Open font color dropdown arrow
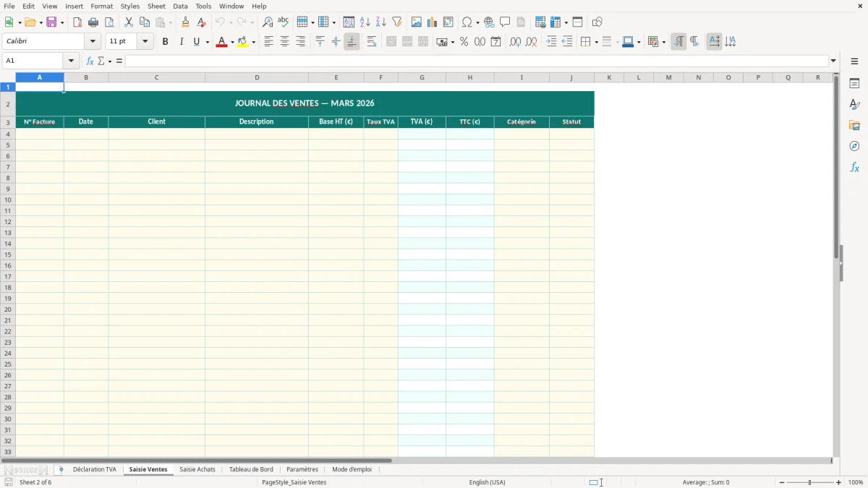This screenshot has height=488, width=868. point(232,42)
